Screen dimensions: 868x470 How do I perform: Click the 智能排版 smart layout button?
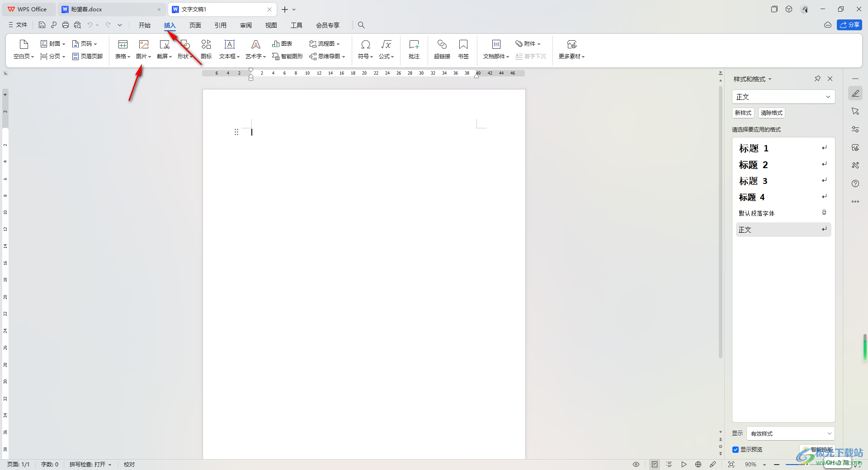click(x=818, y=450)
